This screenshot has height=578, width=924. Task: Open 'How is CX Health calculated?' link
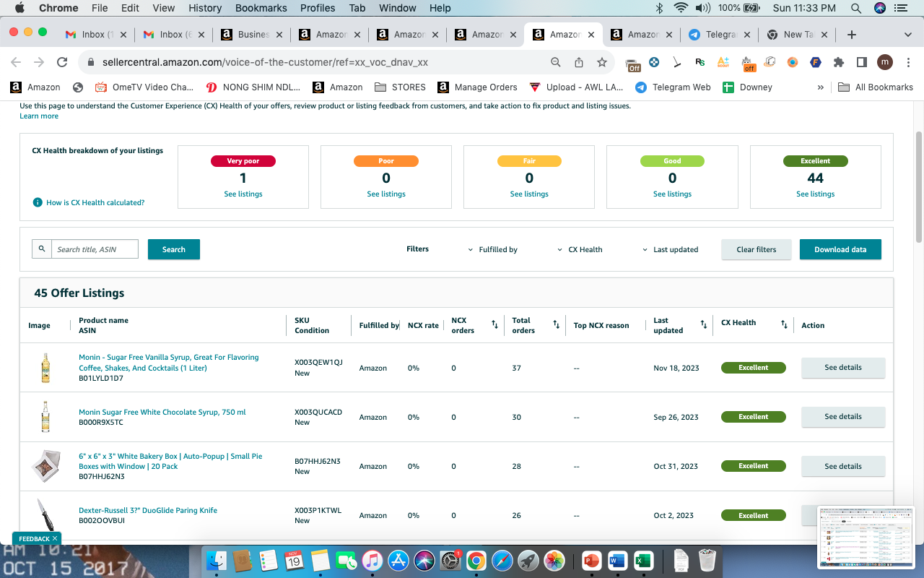[x=95, y=202]
